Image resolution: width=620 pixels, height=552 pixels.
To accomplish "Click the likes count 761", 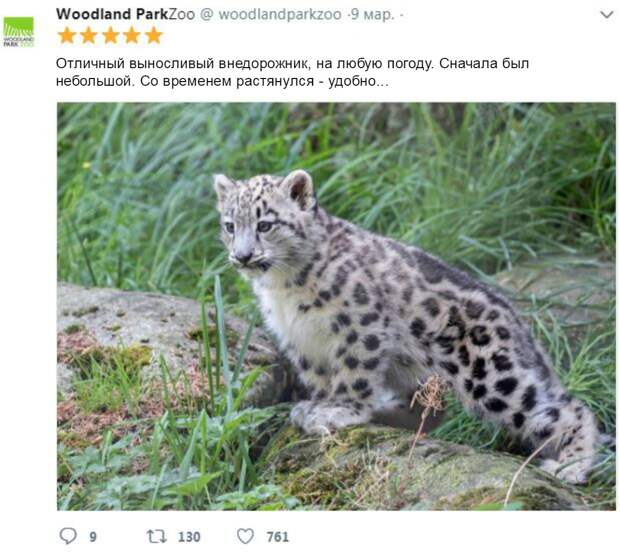I will [278, 537].
